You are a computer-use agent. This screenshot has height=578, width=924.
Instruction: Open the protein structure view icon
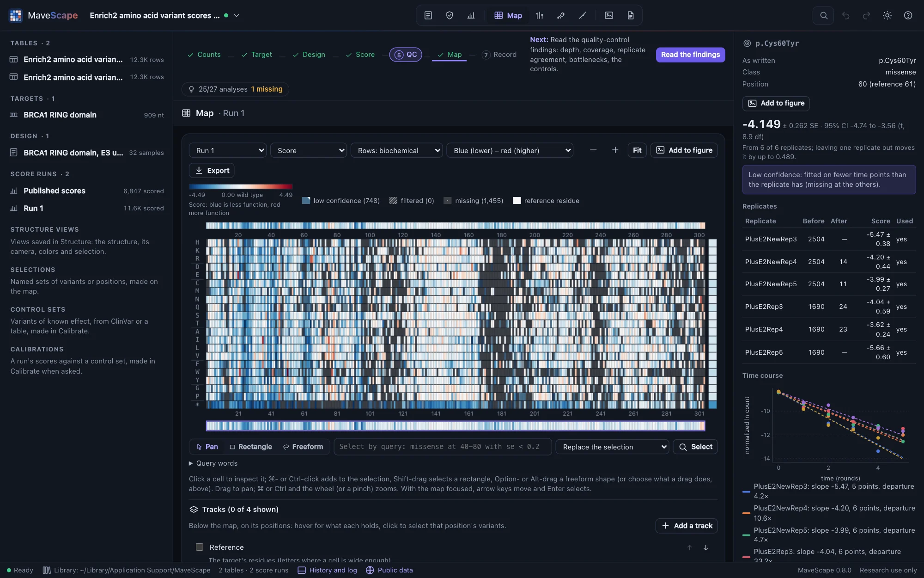tap(561, 15)
